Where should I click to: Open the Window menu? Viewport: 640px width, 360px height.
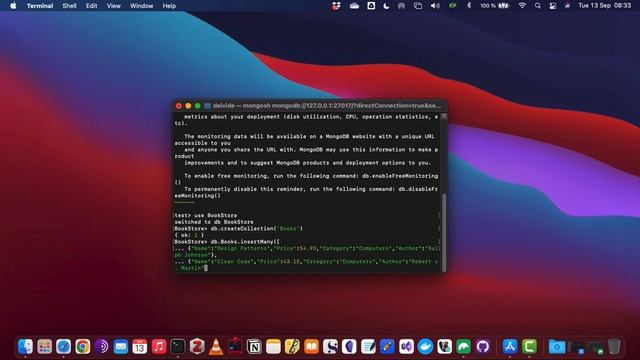(141, 6)
